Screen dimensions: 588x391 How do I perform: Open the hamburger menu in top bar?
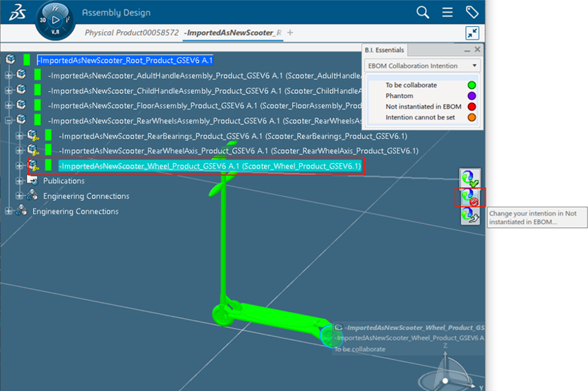(447, 12)
